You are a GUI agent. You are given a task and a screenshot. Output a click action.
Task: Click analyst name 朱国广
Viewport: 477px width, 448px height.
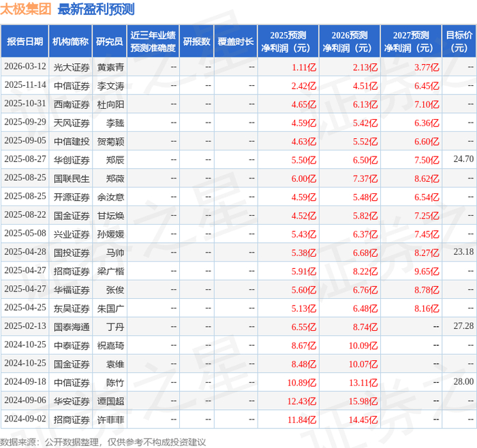click(x=110, y=309)
